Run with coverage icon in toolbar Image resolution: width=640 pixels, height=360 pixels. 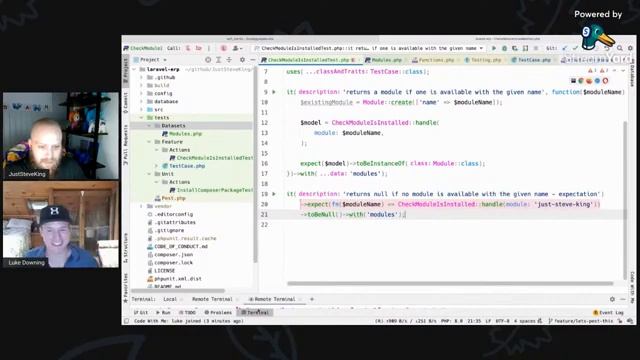[515, 48]
